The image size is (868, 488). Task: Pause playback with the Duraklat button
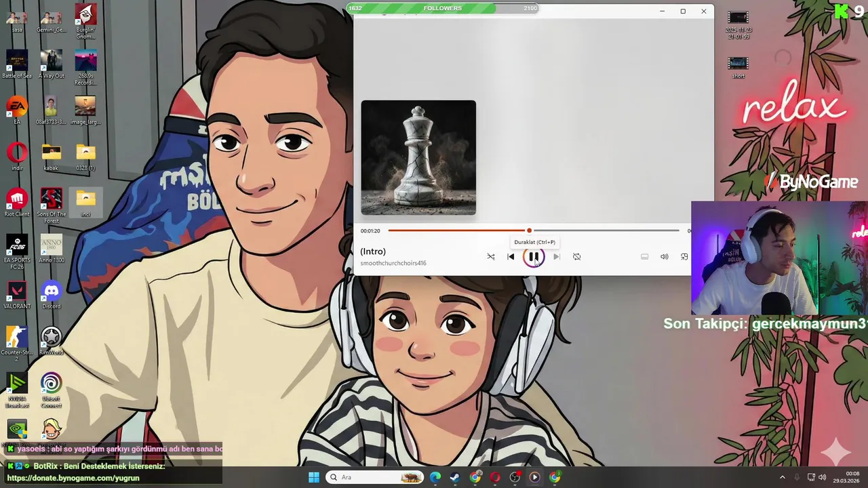(x=534, y=257)
